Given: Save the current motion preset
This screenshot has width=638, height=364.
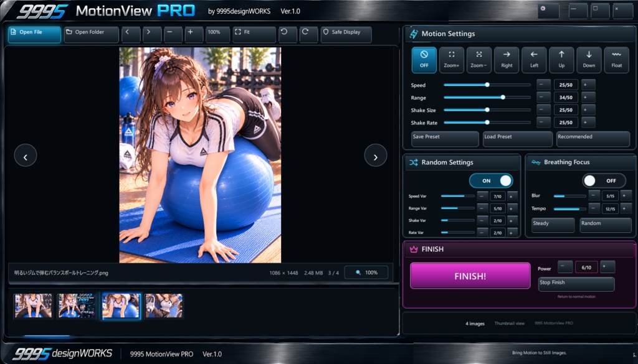Looking at the screenshot, I should click(445, 139).
